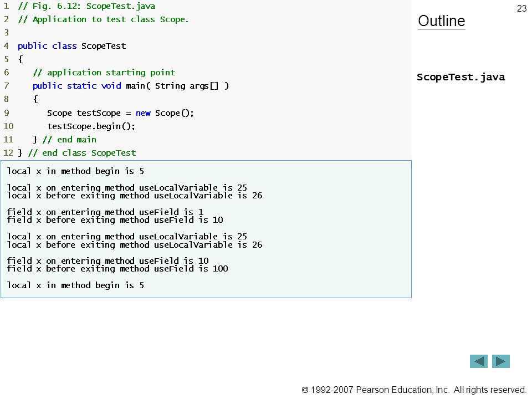The width and height of the screenshot is (532, 399).
Task: Select the Pearson Education copyright notice
Action: (414, 390)
